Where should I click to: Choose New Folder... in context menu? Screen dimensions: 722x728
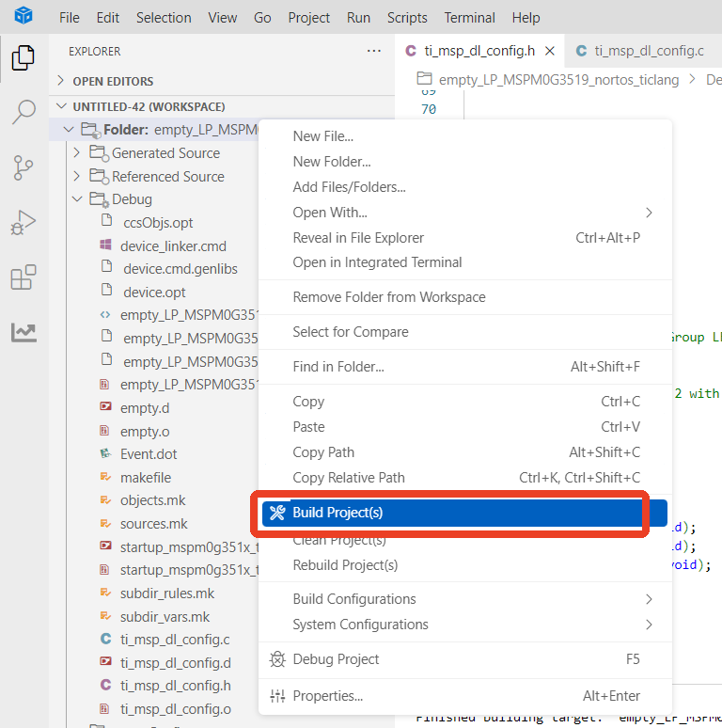[465, 162]
